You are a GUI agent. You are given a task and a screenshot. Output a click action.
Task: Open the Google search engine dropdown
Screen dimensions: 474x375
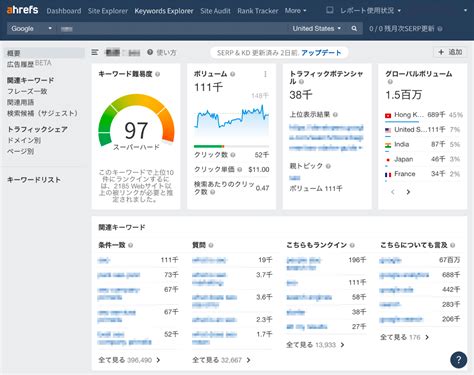tap(31, 29)
